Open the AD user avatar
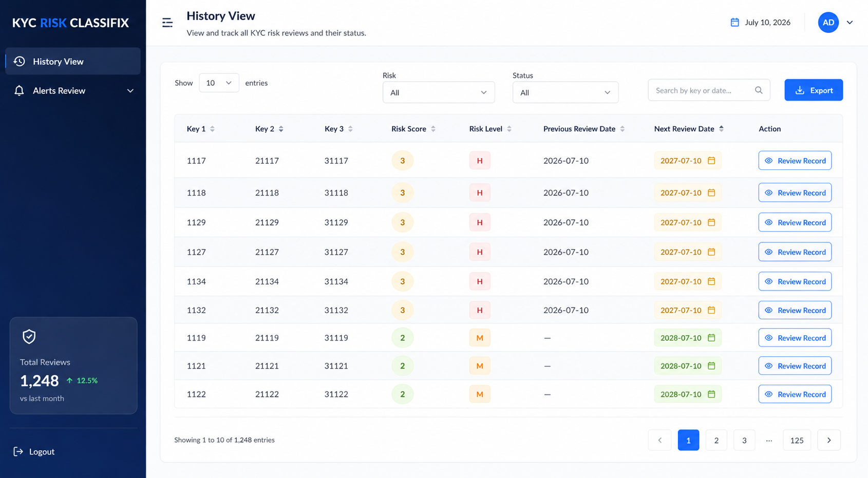This screenshot has width=868, height=478. click(828, 22)
